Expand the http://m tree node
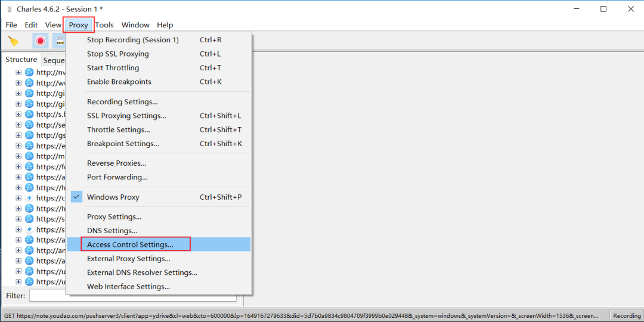The height and width of the screenshot is (322, 644). (x=18, y=156)
